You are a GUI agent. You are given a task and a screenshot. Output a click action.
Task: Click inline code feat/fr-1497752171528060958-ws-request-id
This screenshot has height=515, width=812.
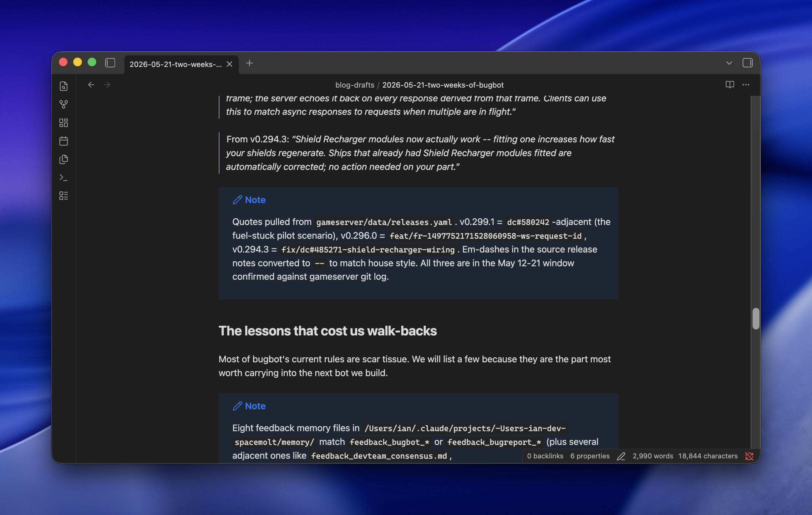point(485,236)
